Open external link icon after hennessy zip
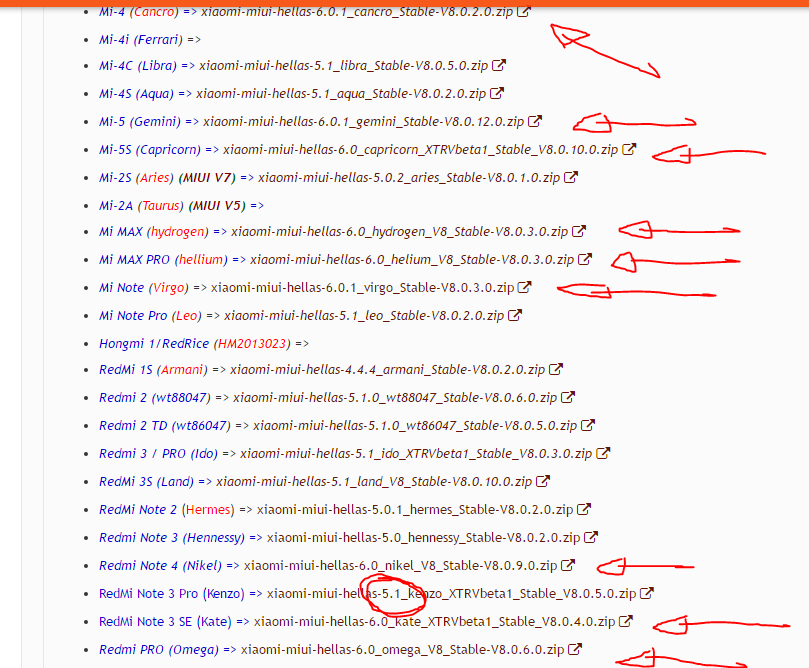Screen dimensions: 809x668 [591, 537]
